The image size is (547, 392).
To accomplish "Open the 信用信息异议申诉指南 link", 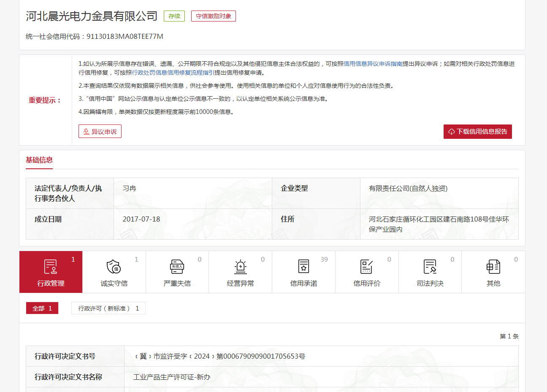I will (373, 64).
